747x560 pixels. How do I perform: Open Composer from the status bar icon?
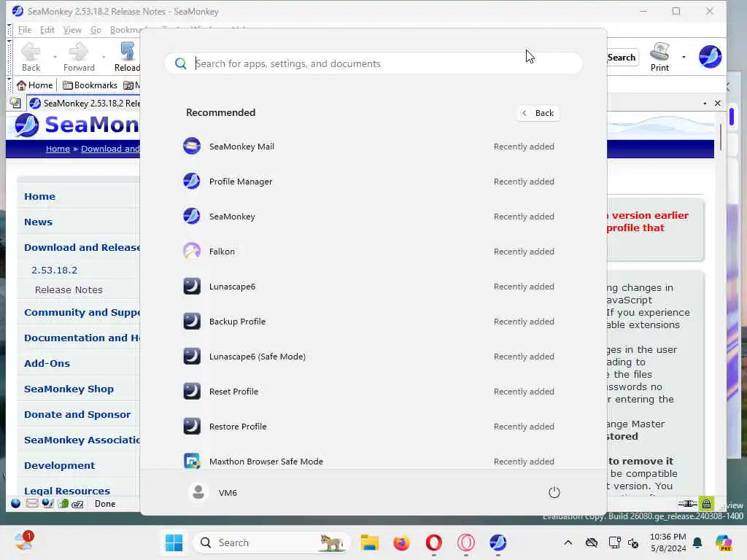(x=47, y=503)
